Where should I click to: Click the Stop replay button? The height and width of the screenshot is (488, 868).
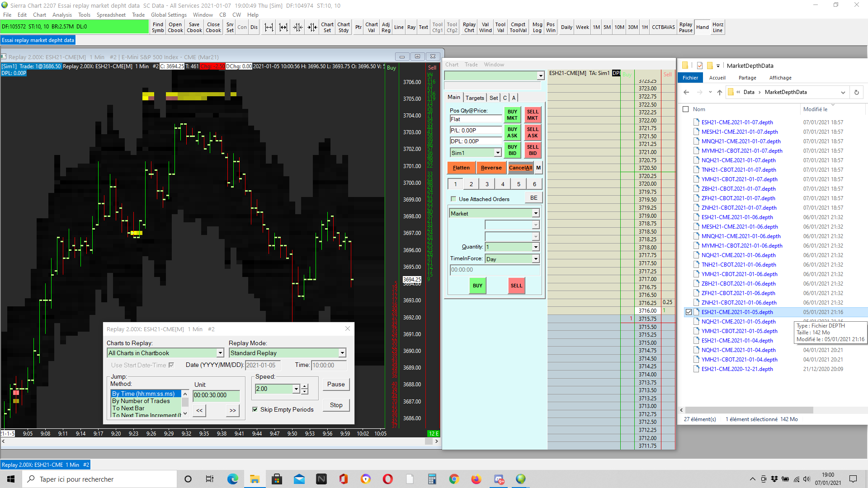tap(336, 405)
